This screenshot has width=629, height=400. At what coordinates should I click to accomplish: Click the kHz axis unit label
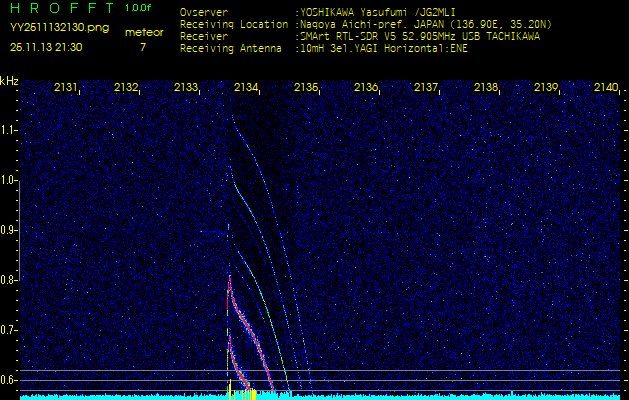click(x=9, y=81)
